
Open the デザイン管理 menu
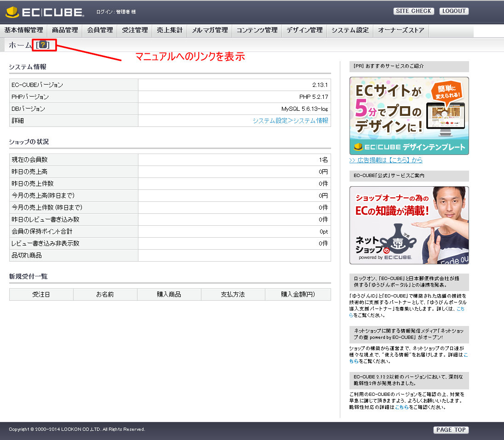coord(304,30)
